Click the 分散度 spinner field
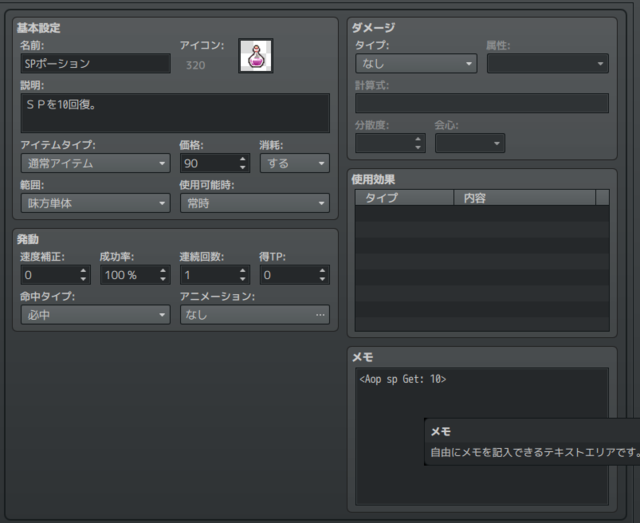 pyautogui.click(x=390, y=143)
